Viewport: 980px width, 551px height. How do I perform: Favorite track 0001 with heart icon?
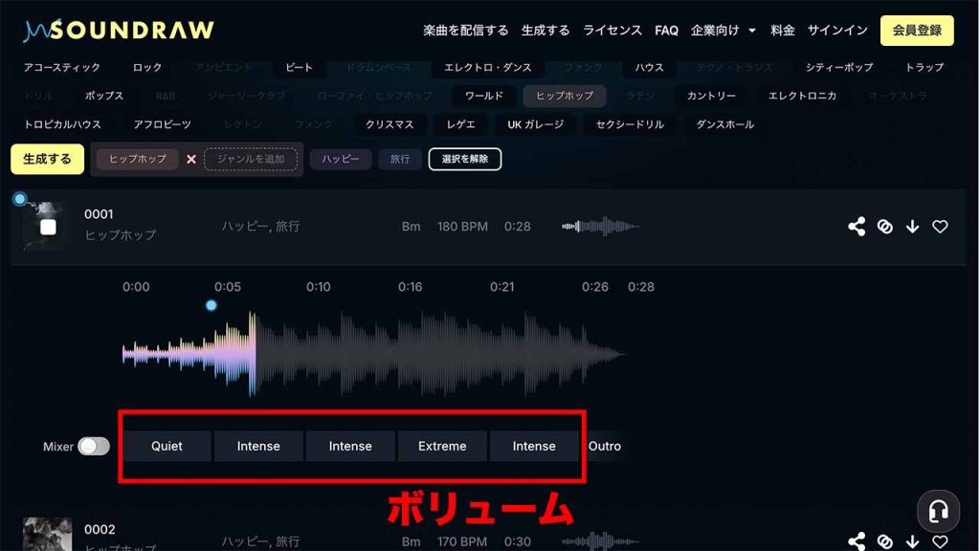(940, 226)
